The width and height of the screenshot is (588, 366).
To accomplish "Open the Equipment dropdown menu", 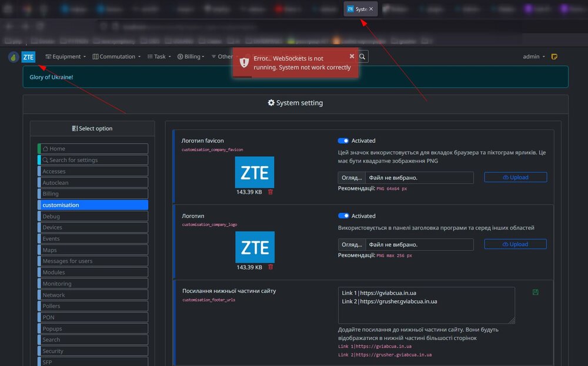I will 66,57.
